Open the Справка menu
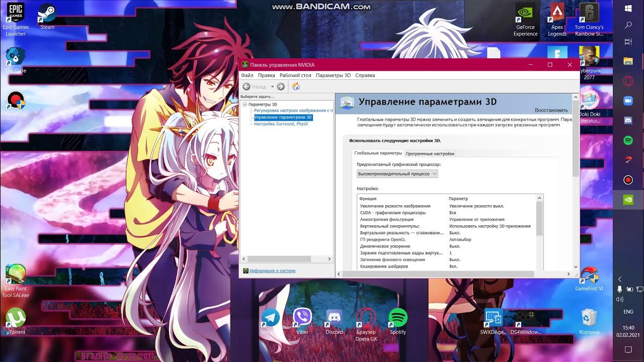The width and height of the screenshot is (644, 362). (x=365, y=75)
